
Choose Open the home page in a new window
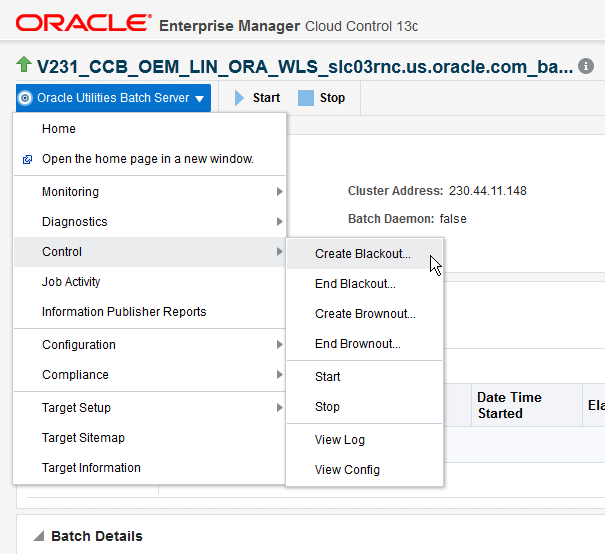tap(150, 159)
